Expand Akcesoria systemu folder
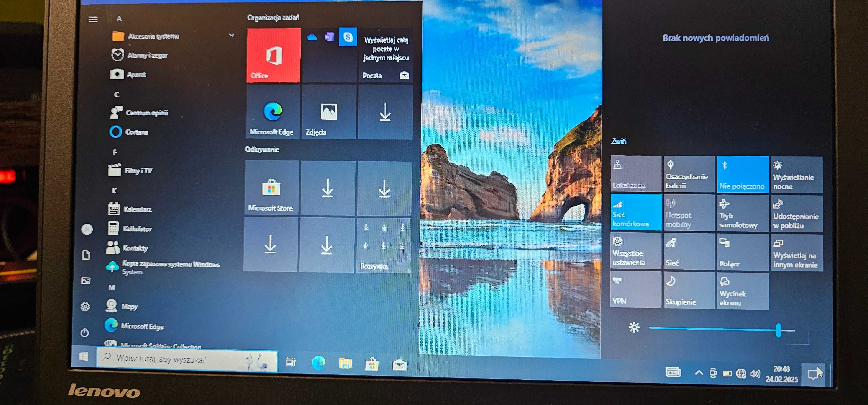This screenshot has height=405, width=868. 173,36
